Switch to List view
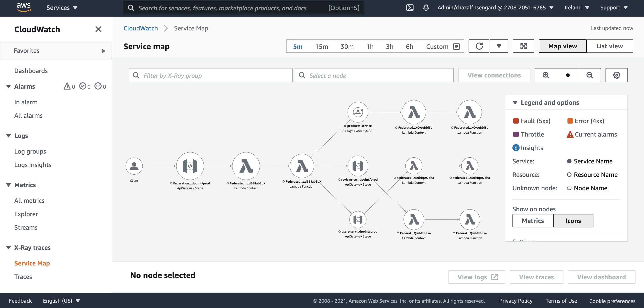 (609, 46)
